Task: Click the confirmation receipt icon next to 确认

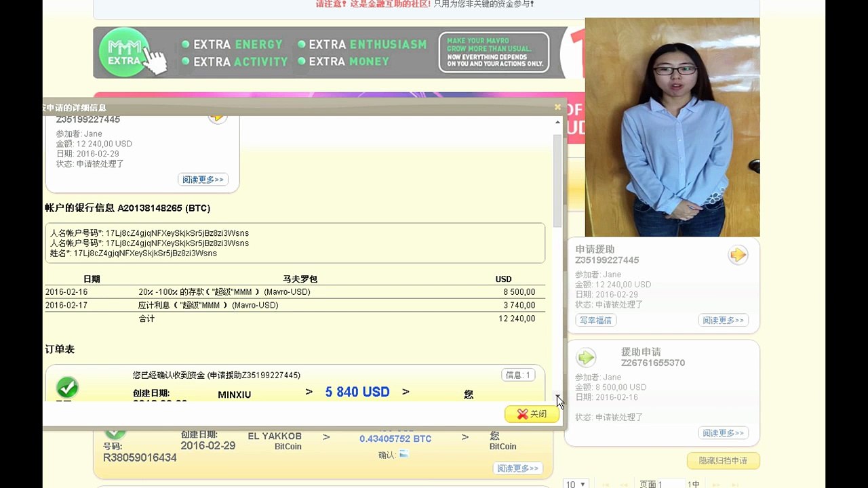Action: coord(404,454)
